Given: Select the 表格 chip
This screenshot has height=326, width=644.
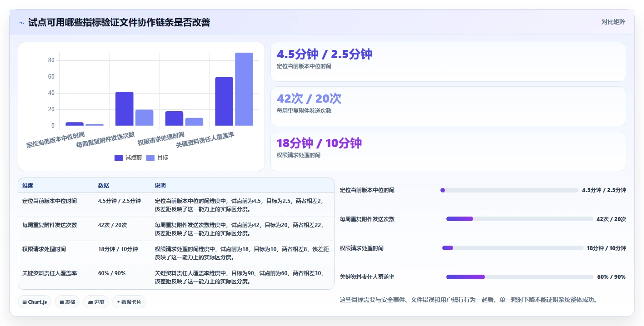Looking at the screenshot, I should pos(67,302).
